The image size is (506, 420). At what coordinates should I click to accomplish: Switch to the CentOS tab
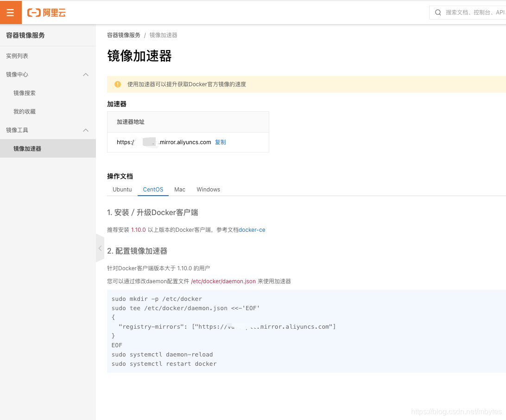(x=153, y=190)
